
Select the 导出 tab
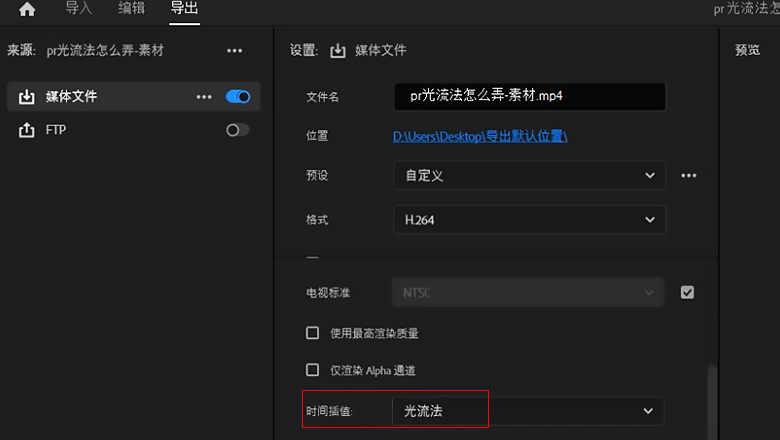point(184,8)
